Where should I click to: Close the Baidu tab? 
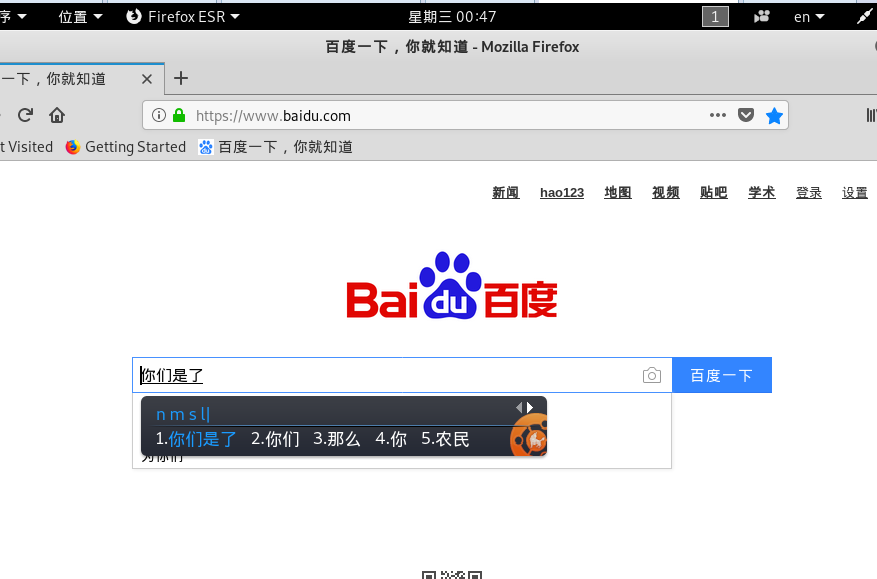[147, 79]
